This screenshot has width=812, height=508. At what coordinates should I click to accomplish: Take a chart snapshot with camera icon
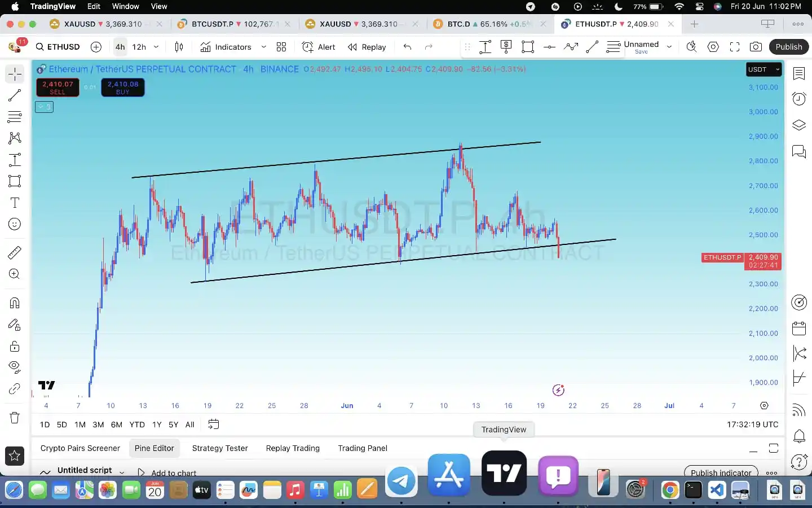tap(756, 47)
